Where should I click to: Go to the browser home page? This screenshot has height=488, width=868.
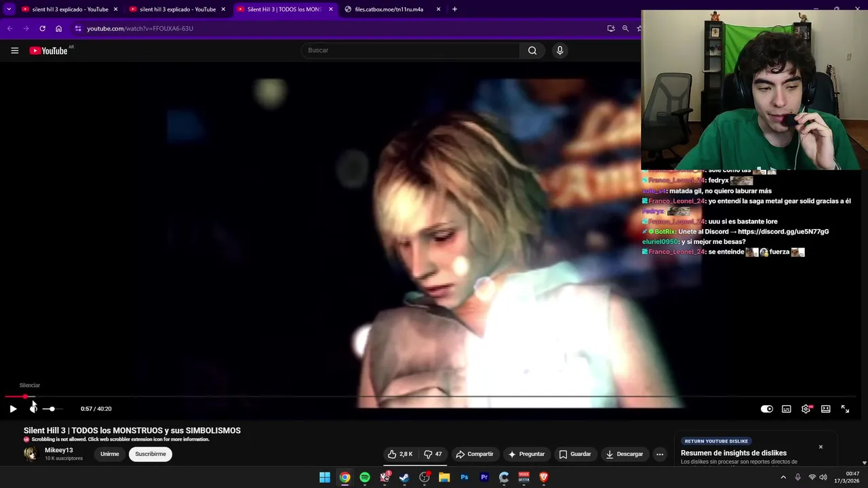58,28
